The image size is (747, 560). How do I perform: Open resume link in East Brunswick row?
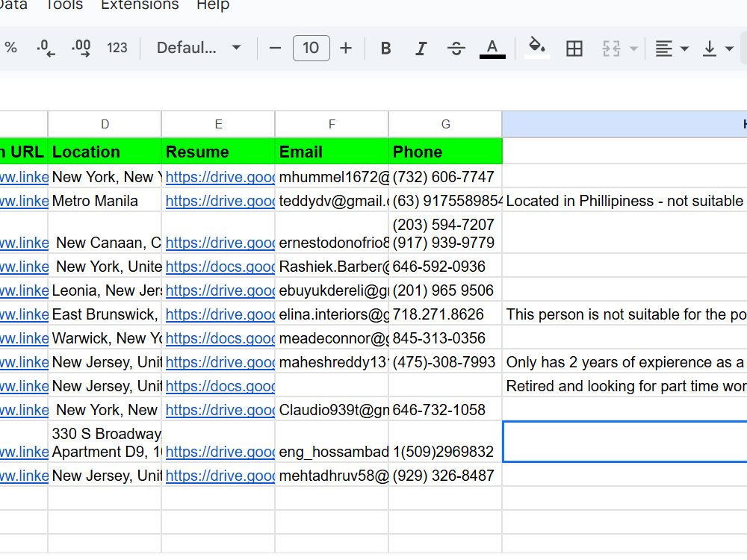tap(220, 314)
